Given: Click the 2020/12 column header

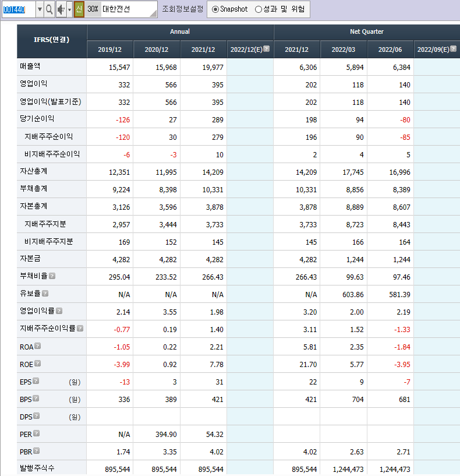Looking at the screenshot, I should pyautogui.click(x=157, y=49).
